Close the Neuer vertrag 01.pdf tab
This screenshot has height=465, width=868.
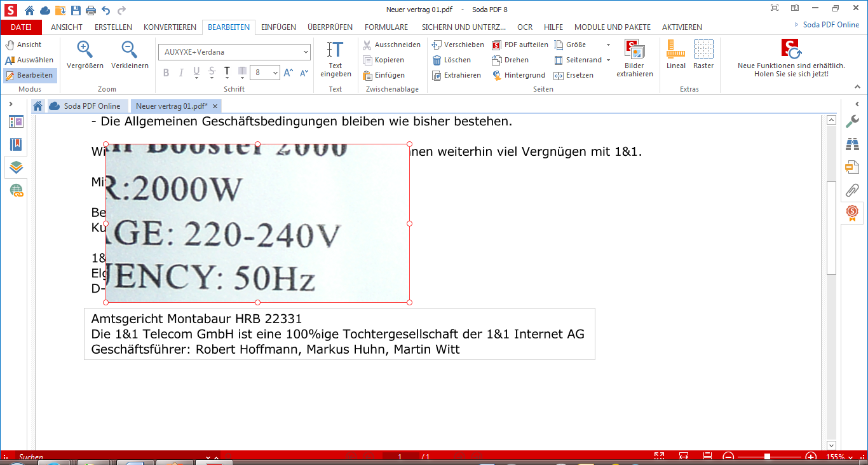coord(215,106)
